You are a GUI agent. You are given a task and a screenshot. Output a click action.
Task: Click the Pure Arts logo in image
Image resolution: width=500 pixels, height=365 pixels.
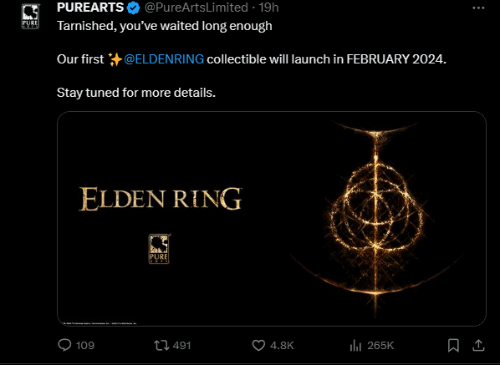click(159, 249)
